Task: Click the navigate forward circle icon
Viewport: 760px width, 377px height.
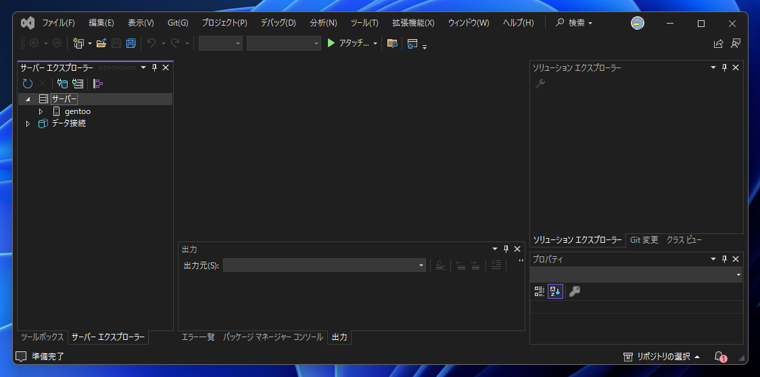Action: (57, 43)
